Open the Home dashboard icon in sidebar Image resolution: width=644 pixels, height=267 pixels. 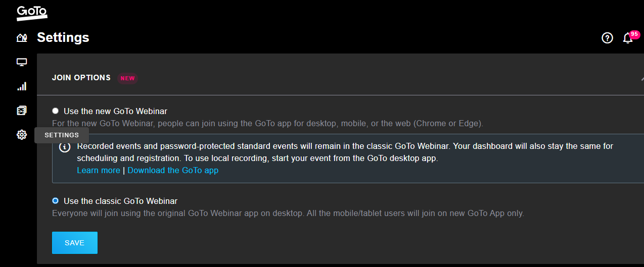click(22, 38)
